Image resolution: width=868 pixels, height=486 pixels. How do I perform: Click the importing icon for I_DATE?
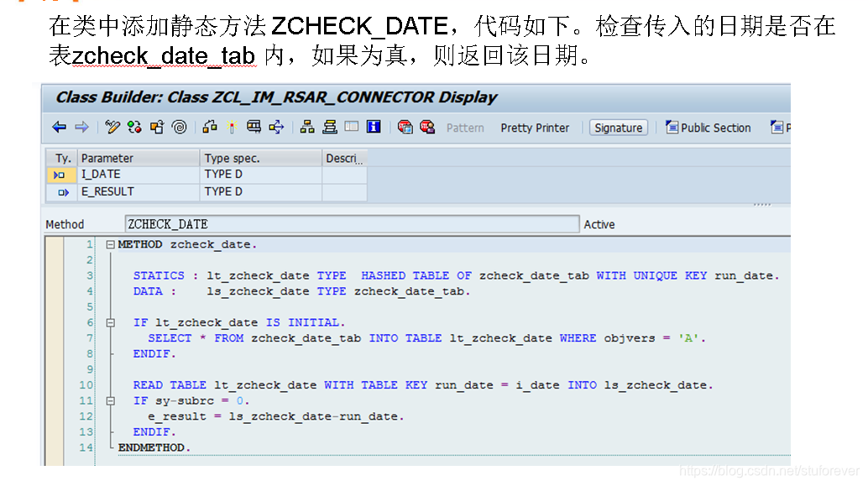pyautogui.click(x=60, y=175)
